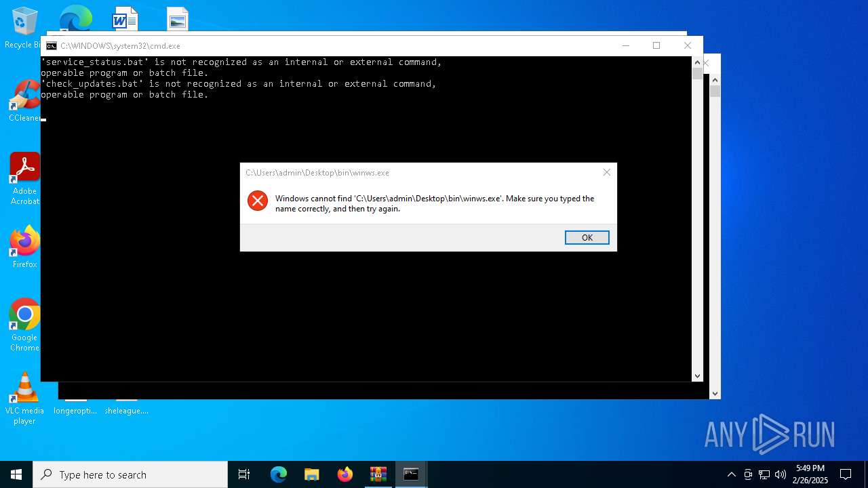
Task: Open the Windows Start menu
Action: 16,474
